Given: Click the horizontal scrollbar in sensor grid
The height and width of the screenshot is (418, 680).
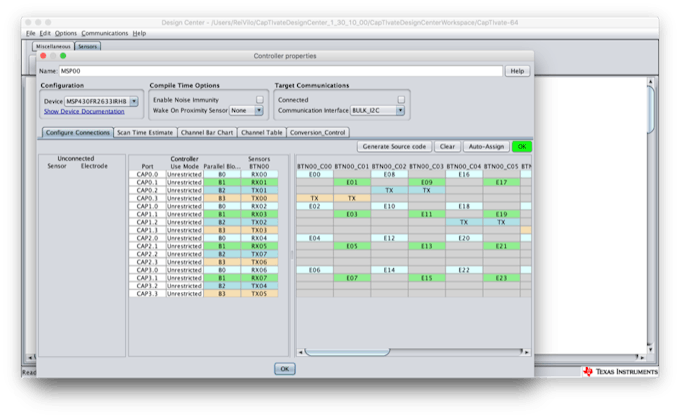Looking at the screenshot, I should pyautogui.click(x=347, y=352).
